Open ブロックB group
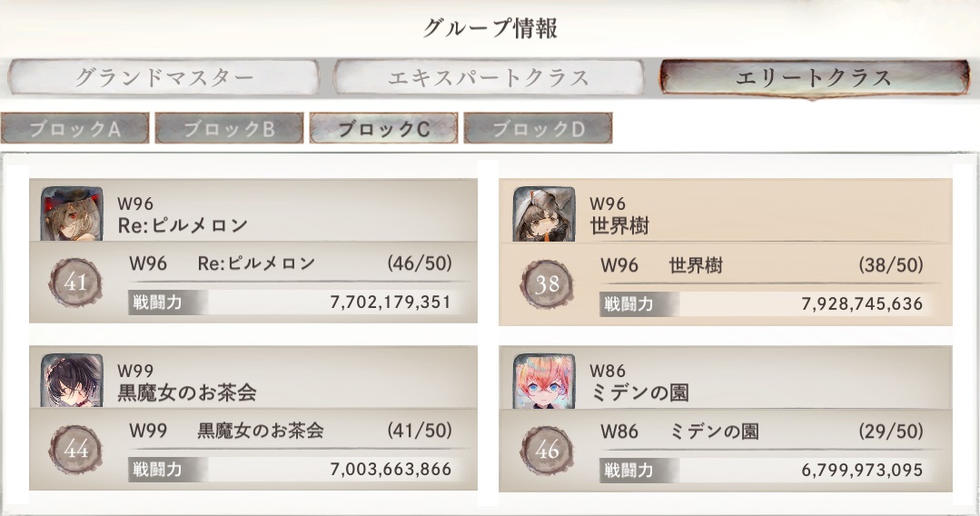Image resolution: width=980 pixels, height=516 pixels. [229, 129]
